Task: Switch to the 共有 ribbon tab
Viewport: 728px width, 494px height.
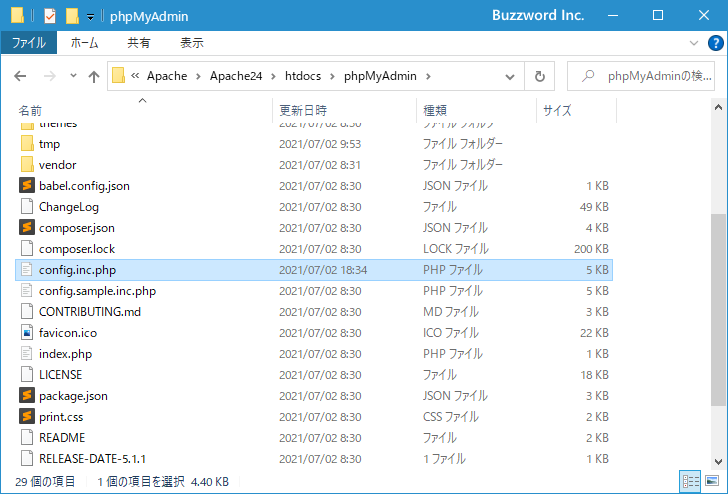Action: click(139, 43)
